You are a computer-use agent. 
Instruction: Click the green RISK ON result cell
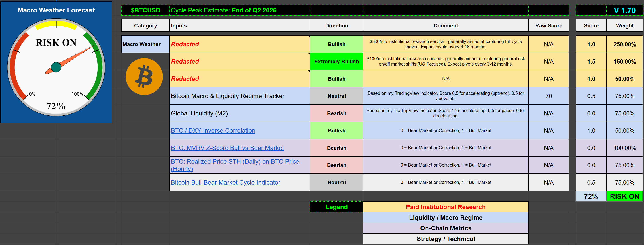pos(624,196)
